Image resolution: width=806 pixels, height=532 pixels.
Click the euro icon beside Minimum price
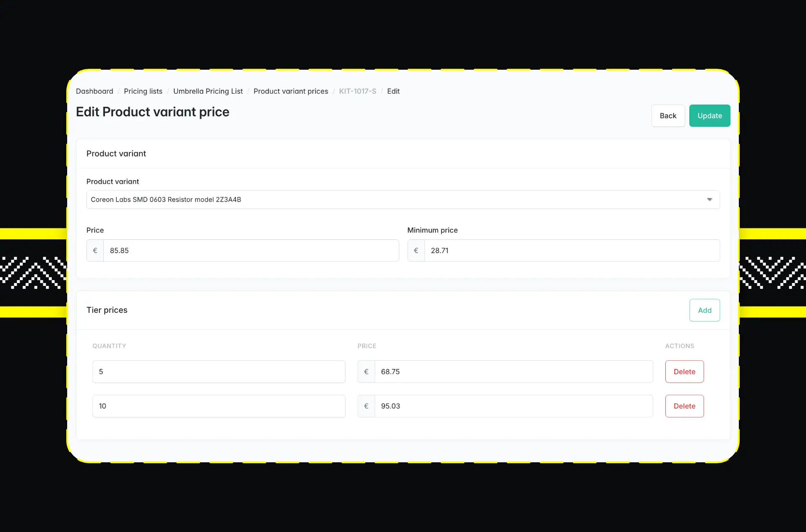coord(416,251)
